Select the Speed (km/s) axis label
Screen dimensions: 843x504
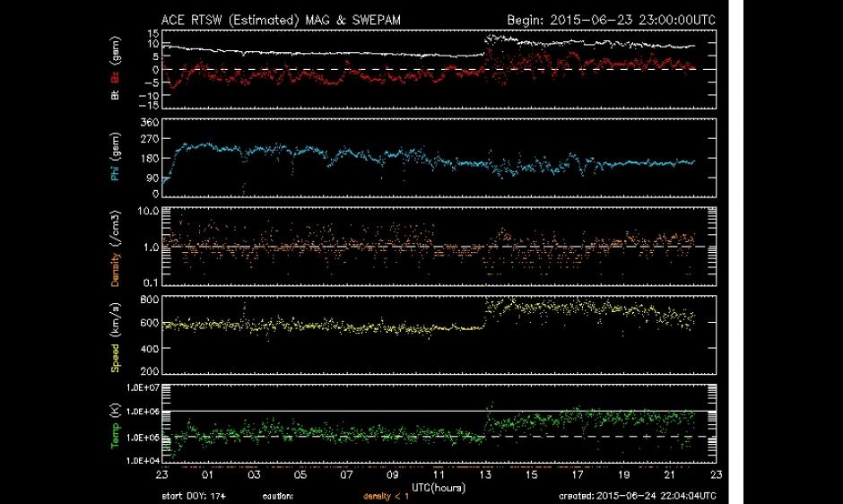[x=117, y=333]
